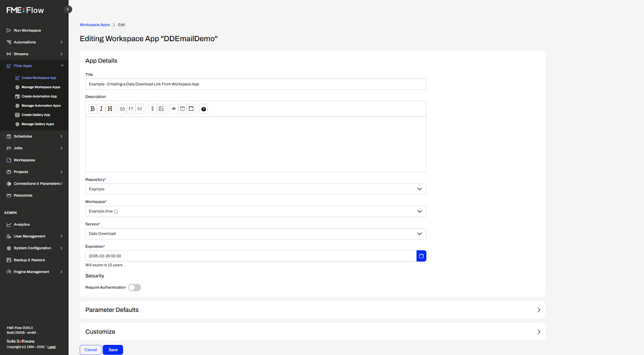Expand the Streams sidebar menu
Screen dimensions: 644x355
pyautogui.click(x=34, y=54)
